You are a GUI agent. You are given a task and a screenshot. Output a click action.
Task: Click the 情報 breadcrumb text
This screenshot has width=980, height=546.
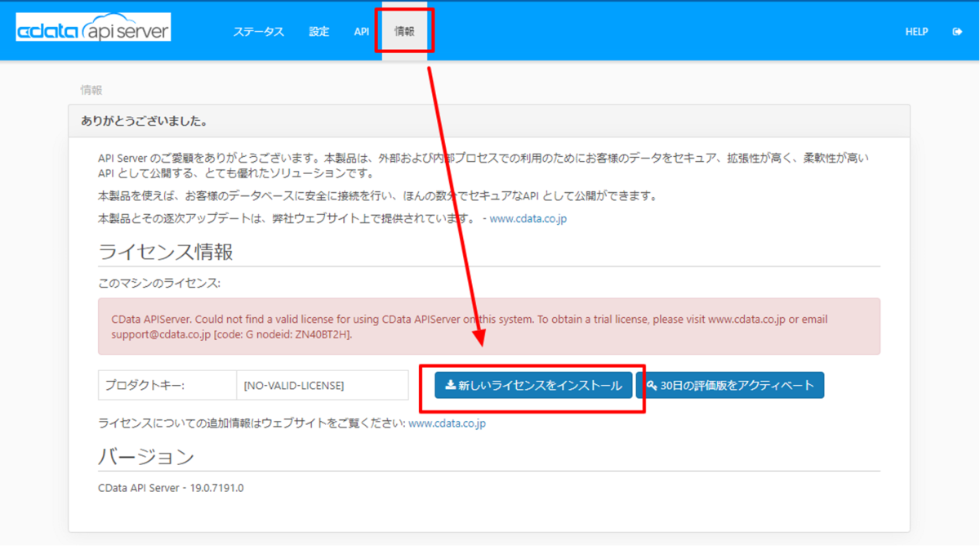[91, 90]
